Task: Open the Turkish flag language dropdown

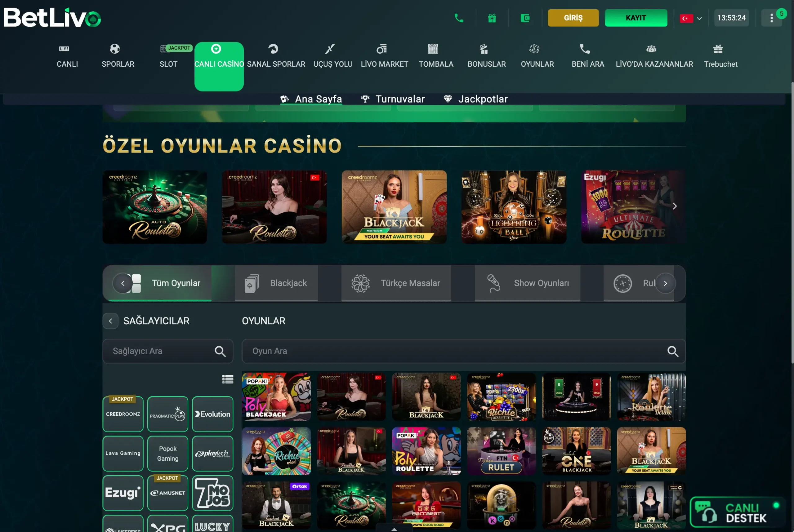Action: coord(690,18)
